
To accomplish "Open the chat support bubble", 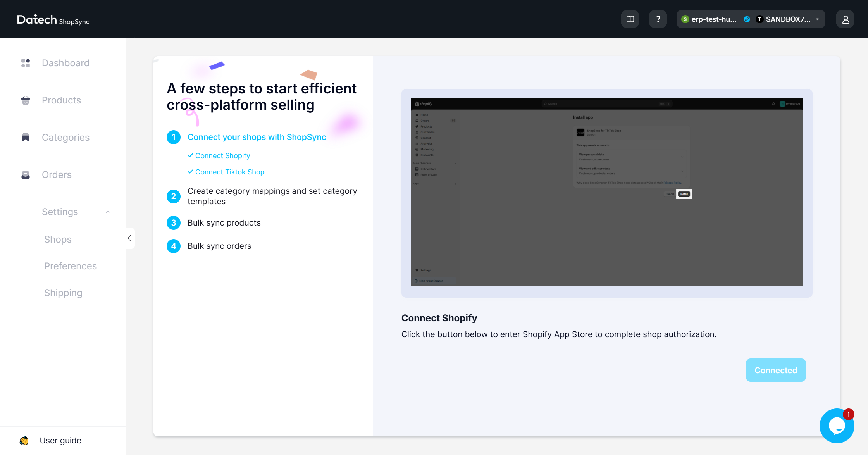I will click(837, 426).
